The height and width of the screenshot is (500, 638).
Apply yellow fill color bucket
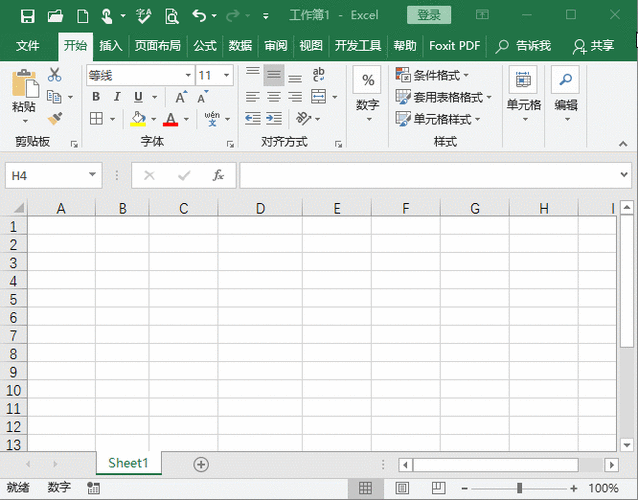(138, 119)
